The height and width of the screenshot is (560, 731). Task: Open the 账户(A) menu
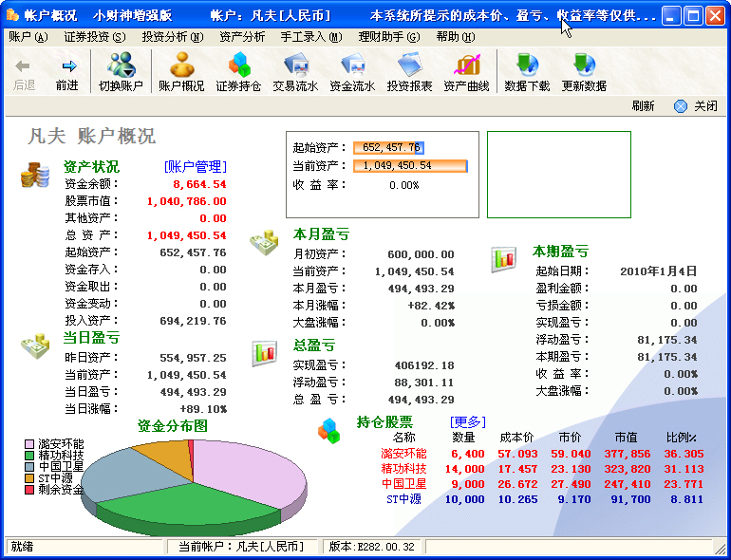coord(28,37)
